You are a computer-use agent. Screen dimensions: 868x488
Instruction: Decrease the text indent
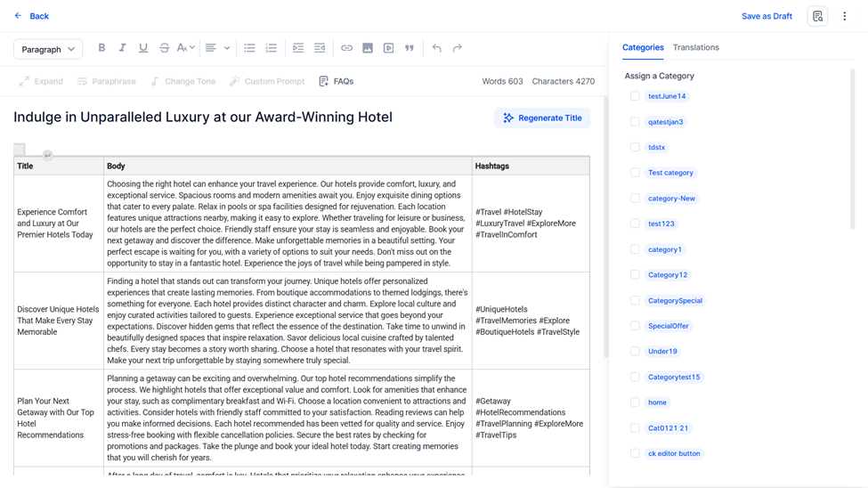[x=320, y=48]
